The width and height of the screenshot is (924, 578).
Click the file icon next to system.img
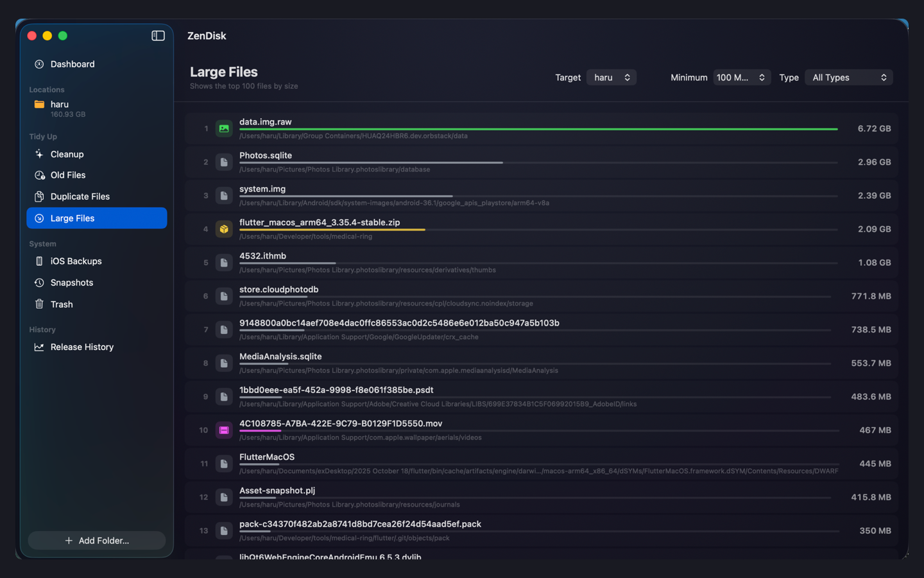pyautogui.click(x=224, y=195)
